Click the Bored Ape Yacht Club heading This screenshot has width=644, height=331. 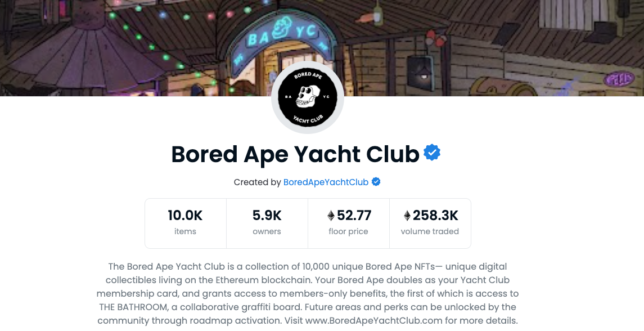pos(295,154)
